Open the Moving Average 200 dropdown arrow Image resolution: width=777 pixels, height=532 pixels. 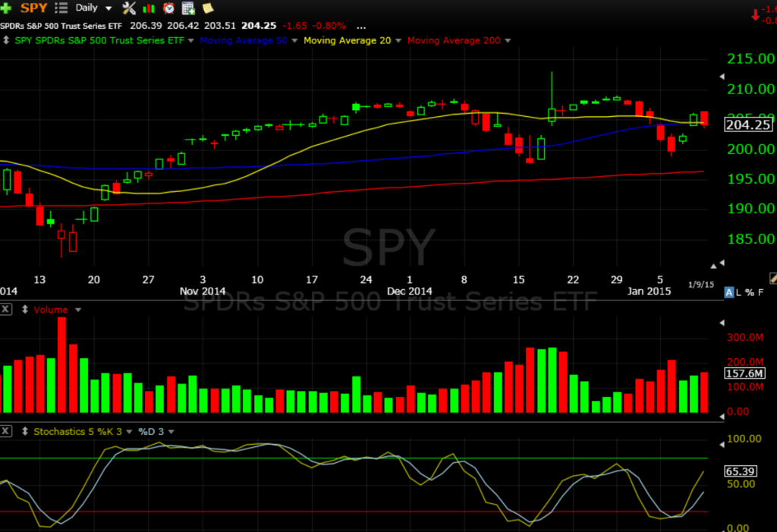(x=508, y=41)
